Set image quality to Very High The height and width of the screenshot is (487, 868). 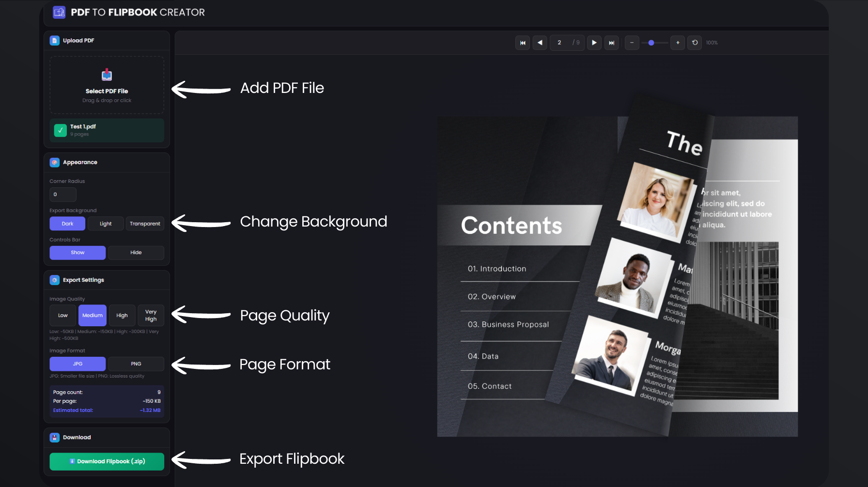coord(151,316)
